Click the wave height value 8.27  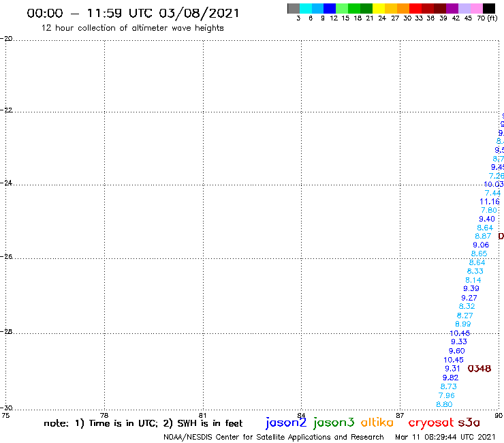464,316
